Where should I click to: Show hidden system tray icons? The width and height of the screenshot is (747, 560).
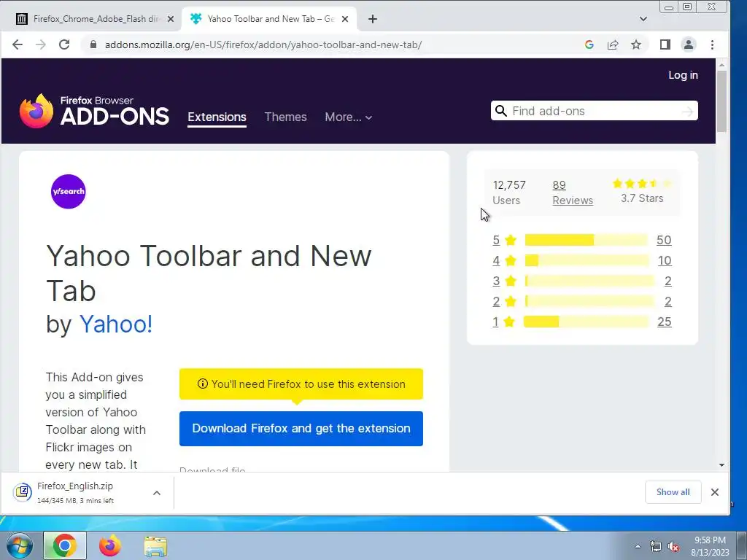tap(638, 546)
